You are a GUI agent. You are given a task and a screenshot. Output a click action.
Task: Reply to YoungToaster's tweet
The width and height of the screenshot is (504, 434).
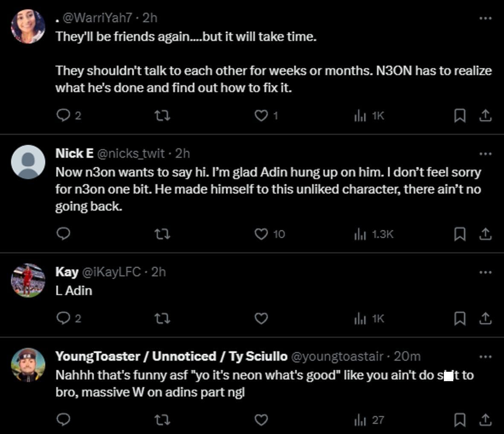(64, 420)
